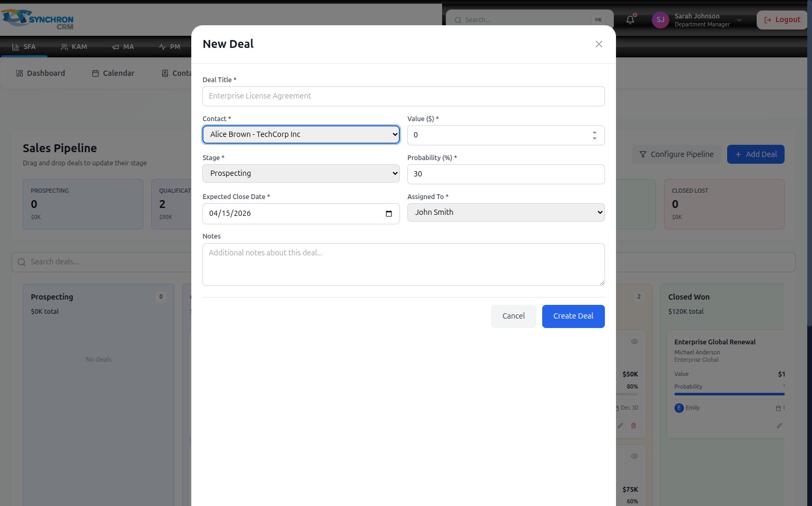812x506 pixels.
Task: Click the magnifier icon in Search deals box
Action: [22, 262]
